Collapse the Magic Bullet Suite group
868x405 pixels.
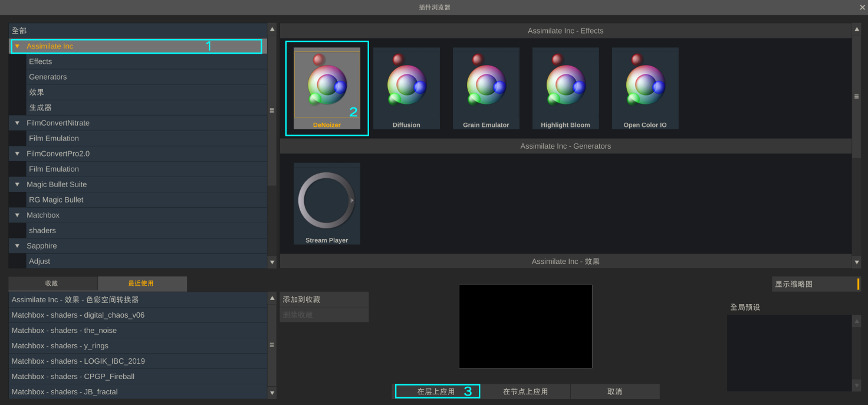click(x=17, y=184)
